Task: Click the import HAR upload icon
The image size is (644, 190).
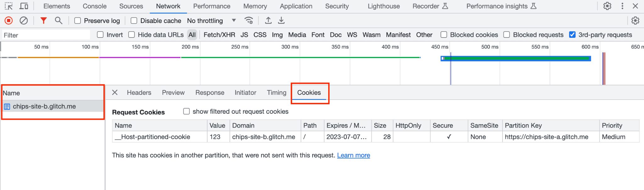Action: 268,21
